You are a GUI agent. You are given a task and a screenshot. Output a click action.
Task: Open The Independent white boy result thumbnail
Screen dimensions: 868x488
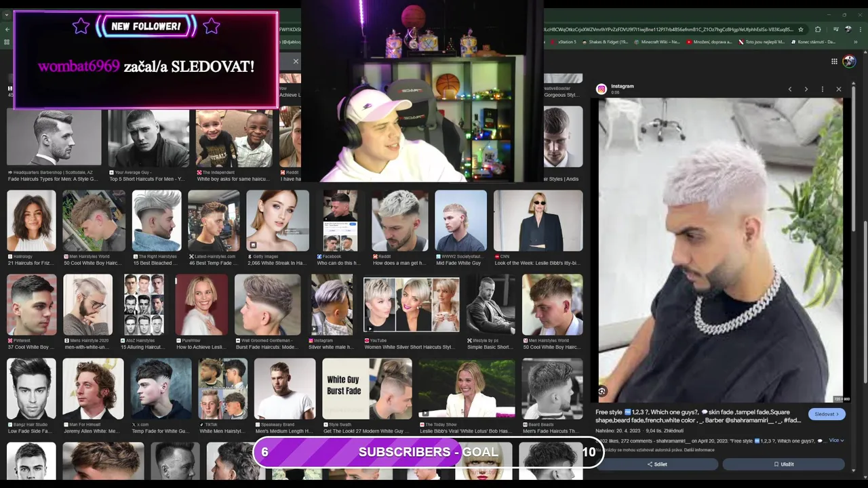pos(234,137)
